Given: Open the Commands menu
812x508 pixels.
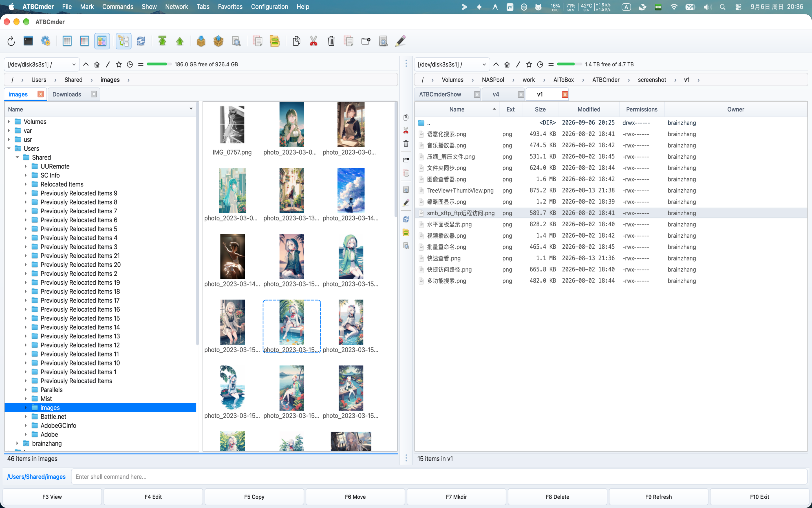Looking at the screenshot, I should [x=118, y=7].
